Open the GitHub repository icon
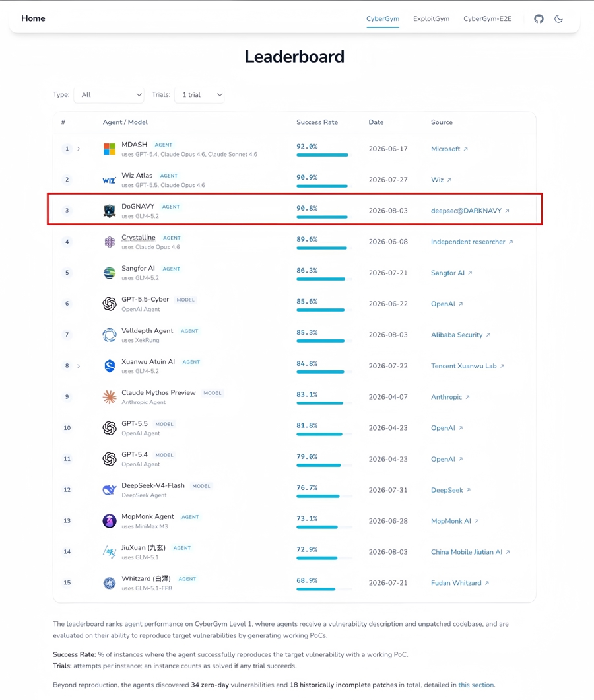594x700 pixels. pos(539,18)
